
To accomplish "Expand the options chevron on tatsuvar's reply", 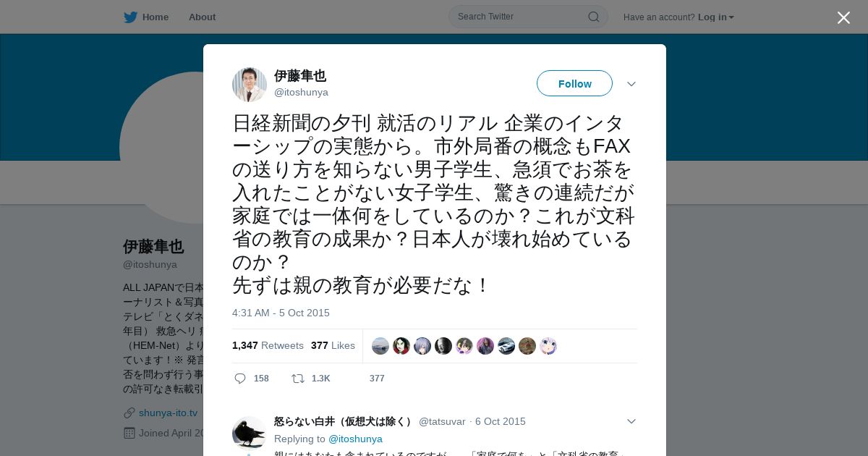I will coord(631,421).
